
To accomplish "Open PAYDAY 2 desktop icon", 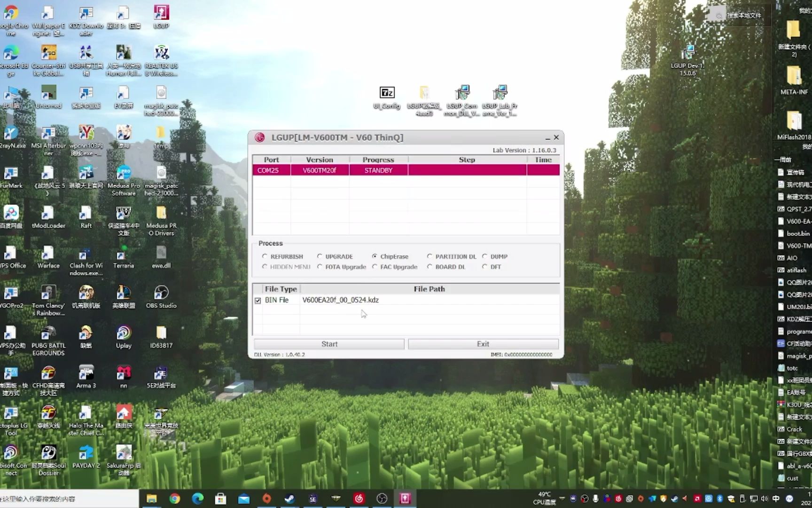I will (86, 457).
